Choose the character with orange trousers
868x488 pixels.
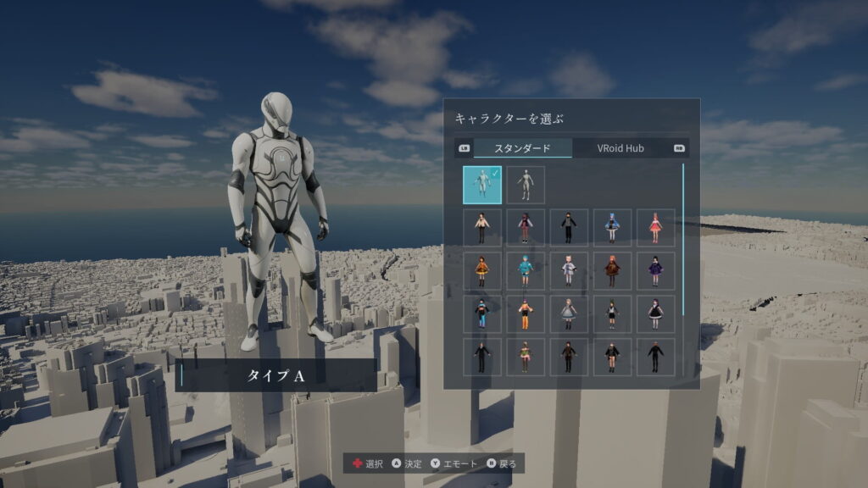point(526,314)
